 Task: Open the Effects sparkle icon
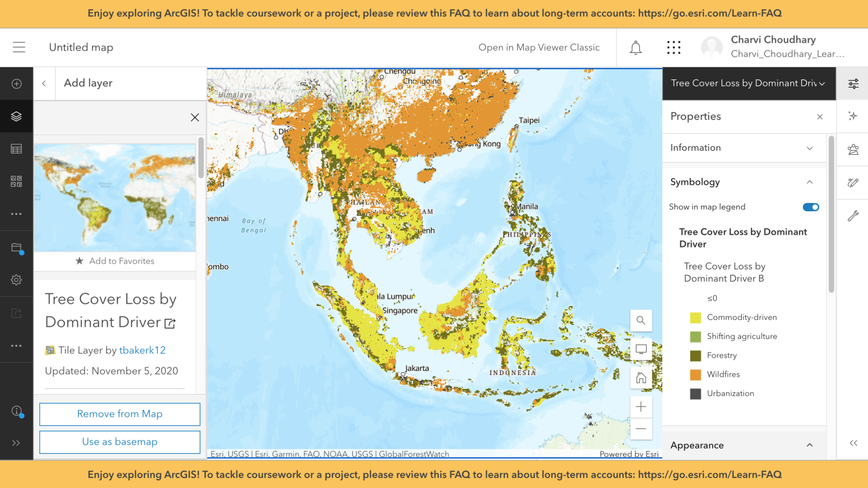853,116
